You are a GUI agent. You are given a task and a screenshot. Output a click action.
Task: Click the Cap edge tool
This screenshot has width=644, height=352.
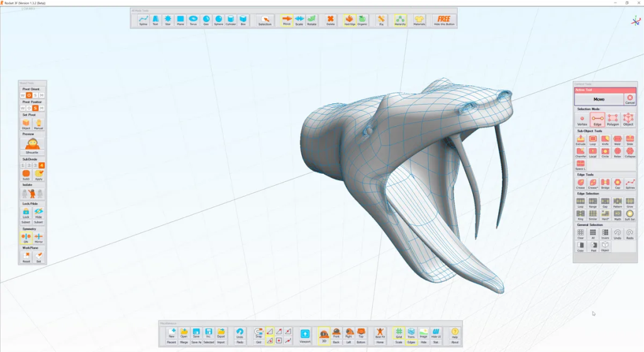click(618, 184)
